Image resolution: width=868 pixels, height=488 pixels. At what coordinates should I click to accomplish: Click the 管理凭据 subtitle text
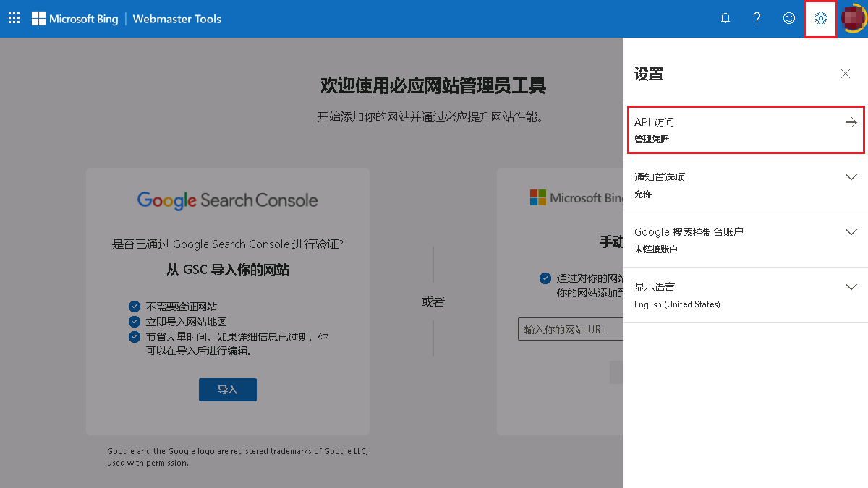(652, 139)
